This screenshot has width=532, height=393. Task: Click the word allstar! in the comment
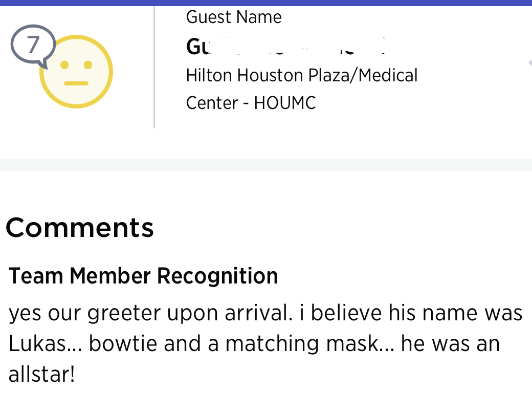42,375
